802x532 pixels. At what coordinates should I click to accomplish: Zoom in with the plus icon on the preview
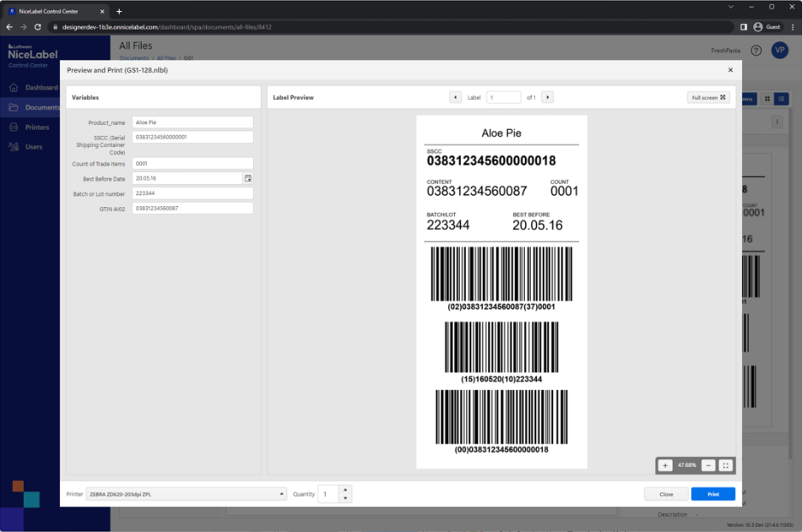[666, 464]
